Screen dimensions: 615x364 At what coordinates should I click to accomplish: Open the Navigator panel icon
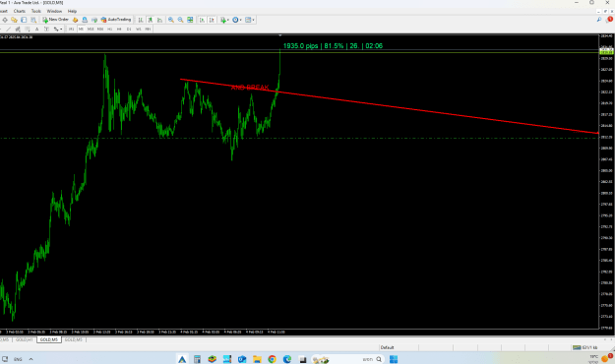[x=33, y=20]
